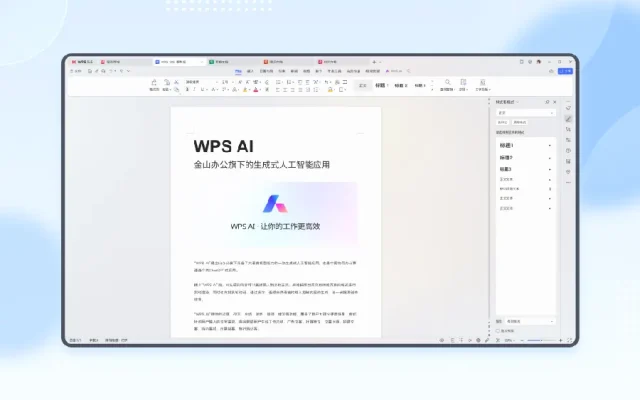Open the display filter dropdown at panel bottom
Screen dimensions: 640x400
pyautogui.click(x=530, y=321)
